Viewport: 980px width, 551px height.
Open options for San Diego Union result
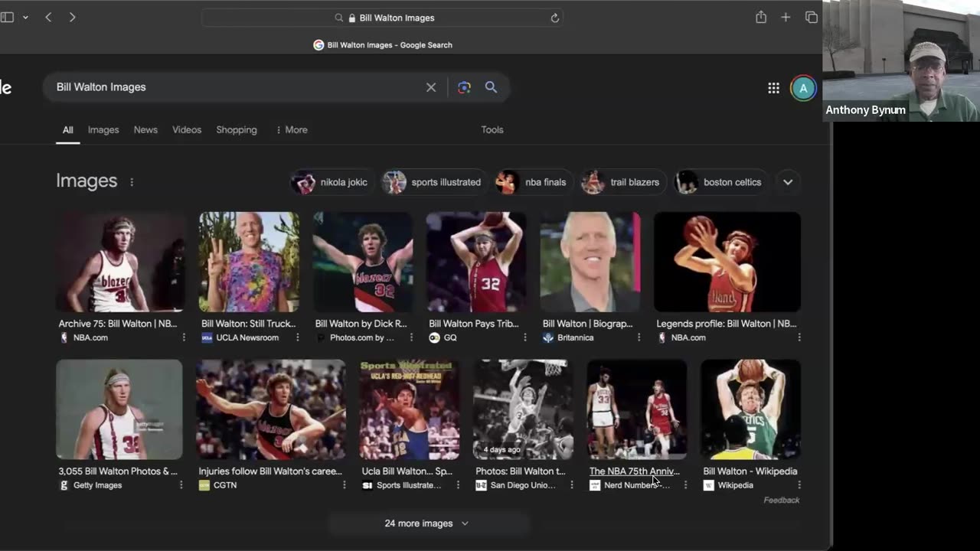point(572,485)
